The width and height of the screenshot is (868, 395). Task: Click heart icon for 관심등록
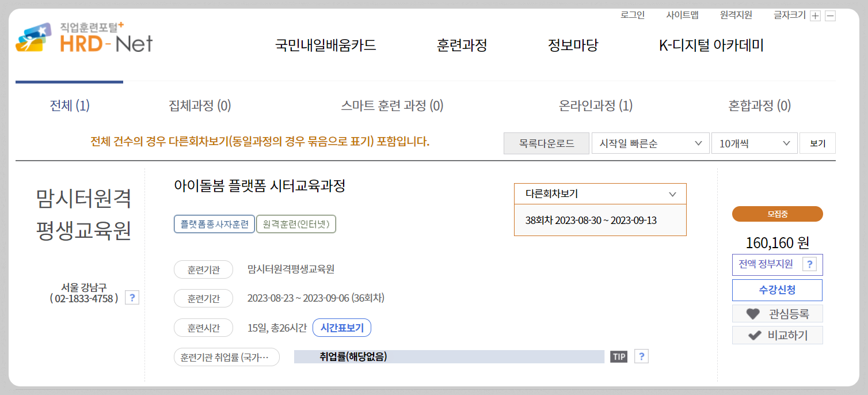[752, 314]
